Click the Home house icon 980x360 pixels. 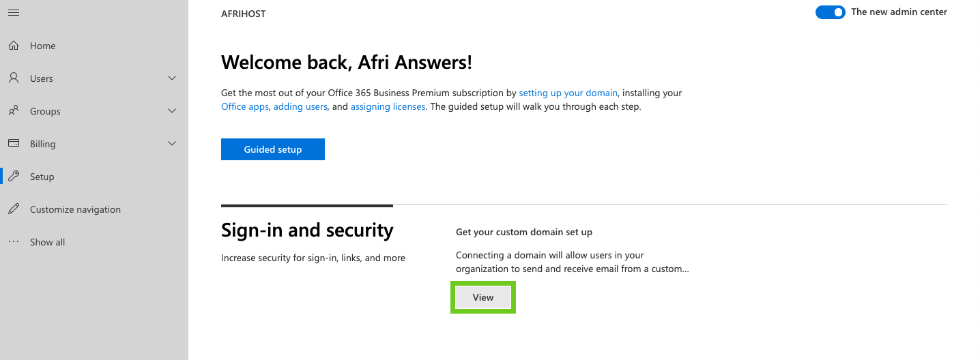14,46
